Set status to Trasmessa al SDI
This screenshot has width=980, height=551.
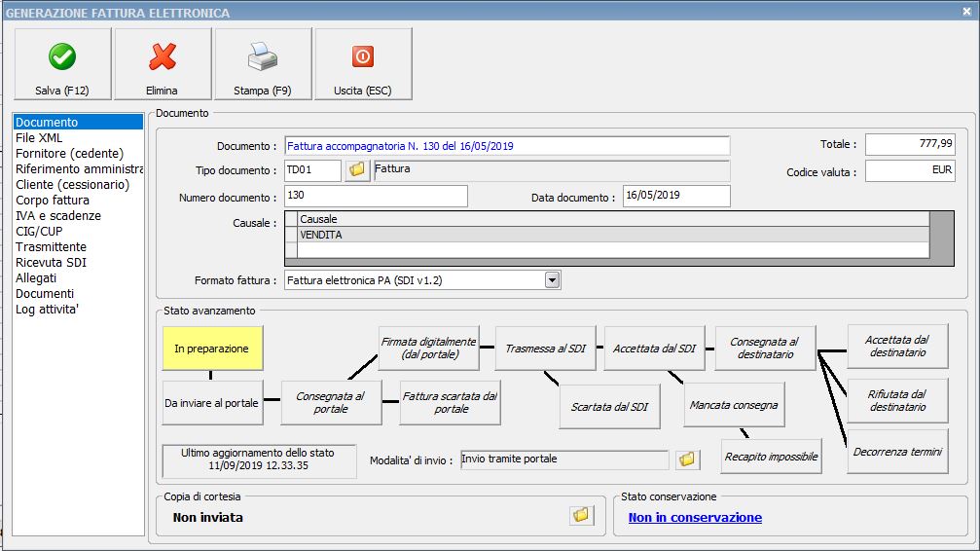(546, 349)
